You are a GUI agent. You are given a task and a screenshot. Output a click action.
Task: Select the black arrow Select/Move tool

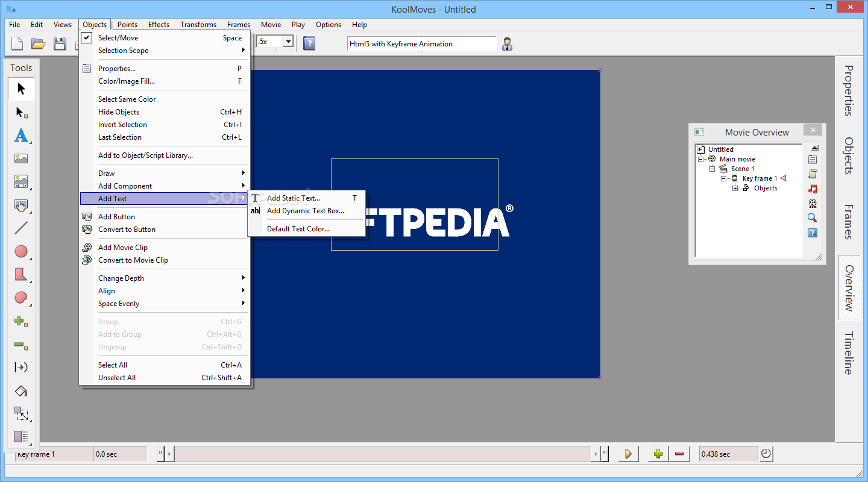click(x=21, y=89)
